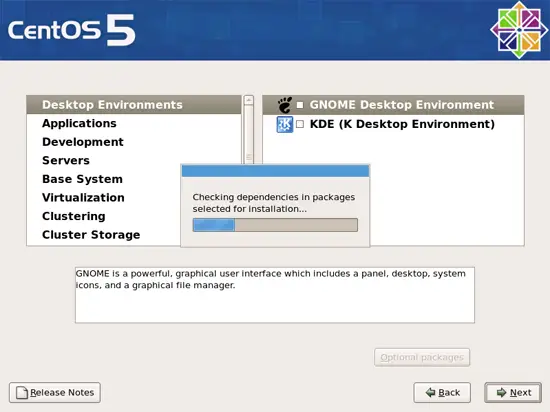Image resolution: width=550 pixels, height=412 pixels.
Task: Click the Release Notes document icon
Action: pyautogui.click(x=22, y=392)
